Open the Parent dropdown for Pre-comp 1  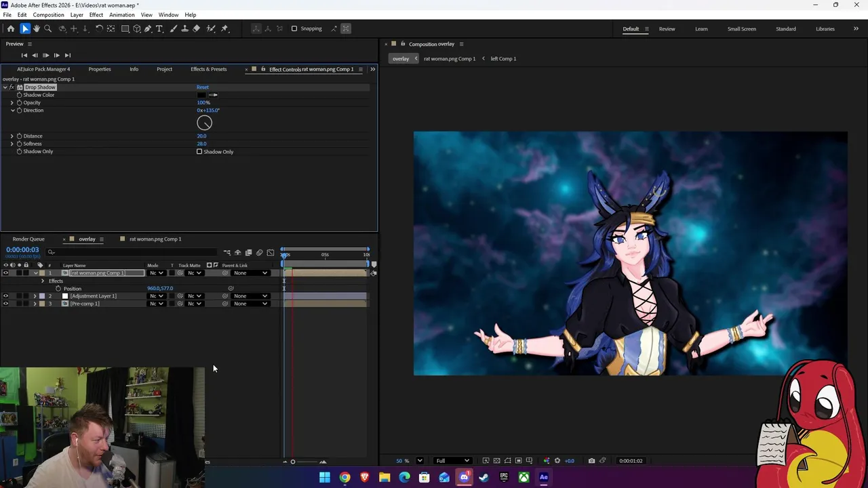pyautogui.click(x=250, y=304)
